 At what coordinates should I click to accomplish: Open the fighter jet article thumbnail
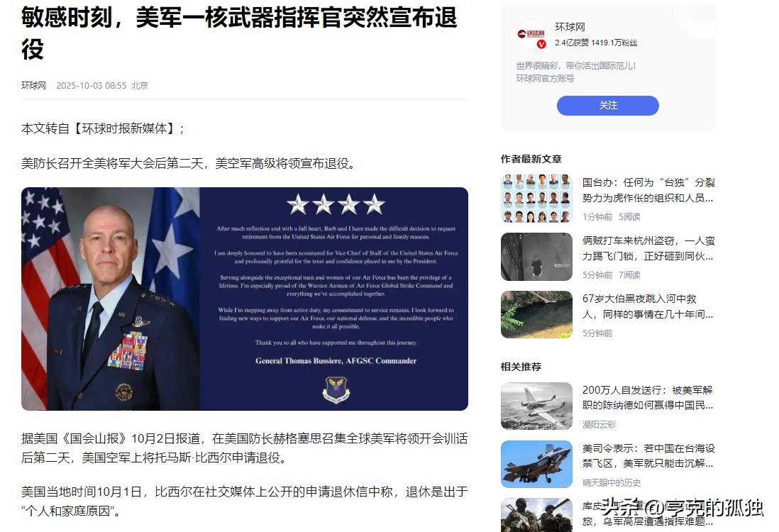[536, 464]
